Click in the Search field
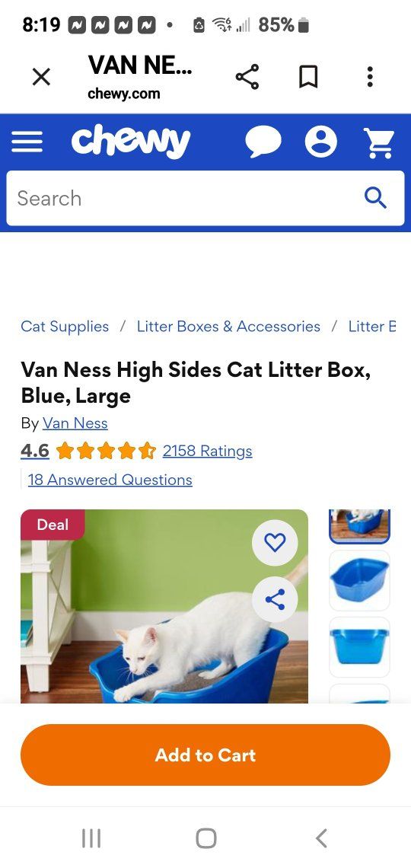The image size is (411, 868). [205, 198]
